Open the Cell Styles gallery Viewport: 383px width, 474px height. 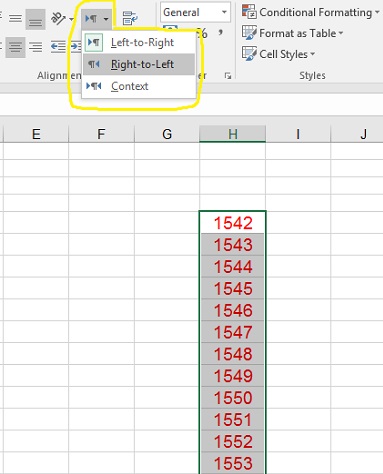[x=278, y=54]
